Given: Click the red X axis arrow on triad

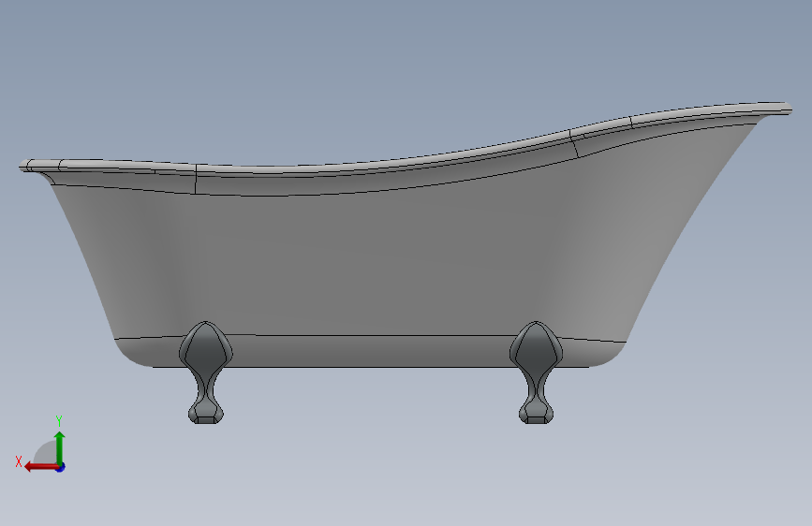Looking at the screenshot, I should [41, 467].
